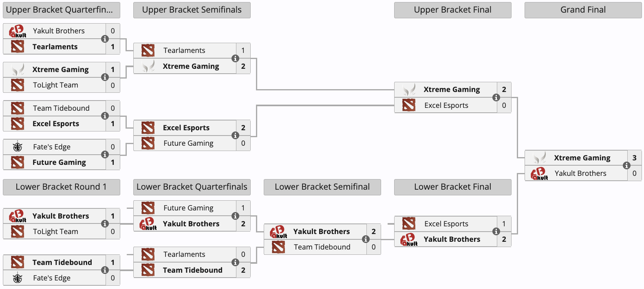Open info for Lower Bracket Semifinal match

(x=366, y=239)
